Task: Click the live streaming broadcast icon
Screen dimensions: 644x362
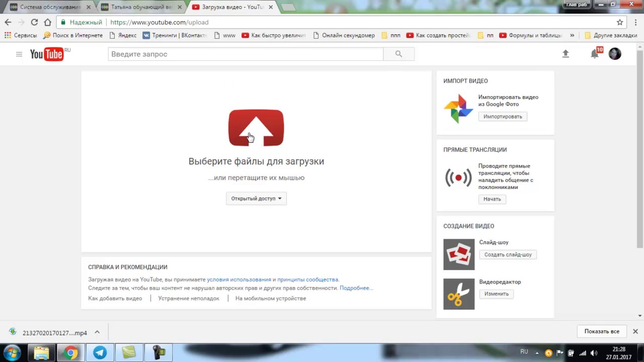Action: 458,177
